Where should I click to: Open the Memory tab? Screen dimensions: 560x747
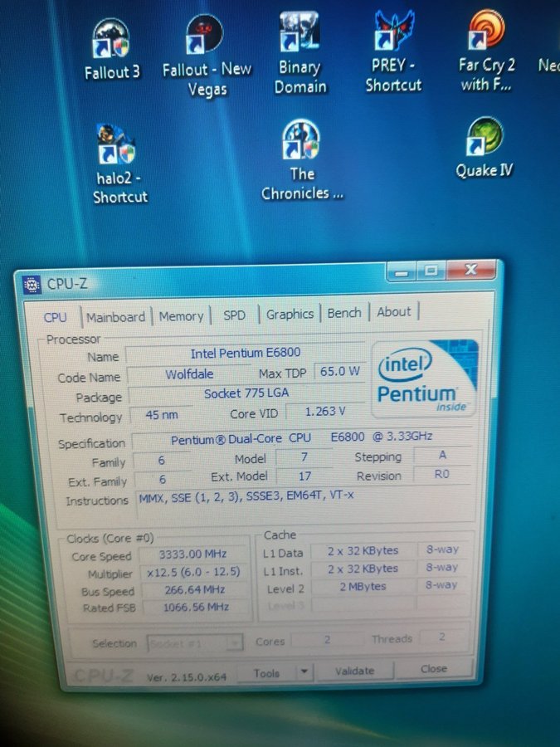click(181, 316)
